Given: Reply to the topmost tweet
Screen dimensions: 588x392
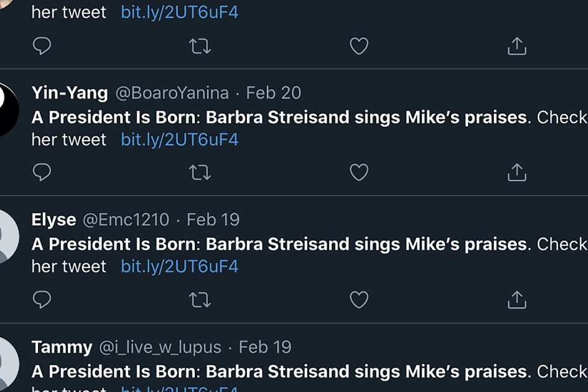Looking at the screenshot, I should (42, 46).
